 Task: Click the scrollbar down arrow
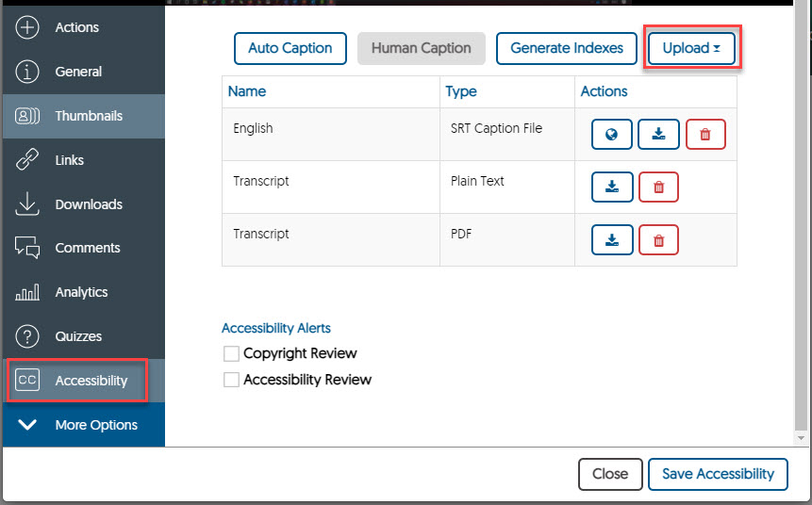point(802,438)
